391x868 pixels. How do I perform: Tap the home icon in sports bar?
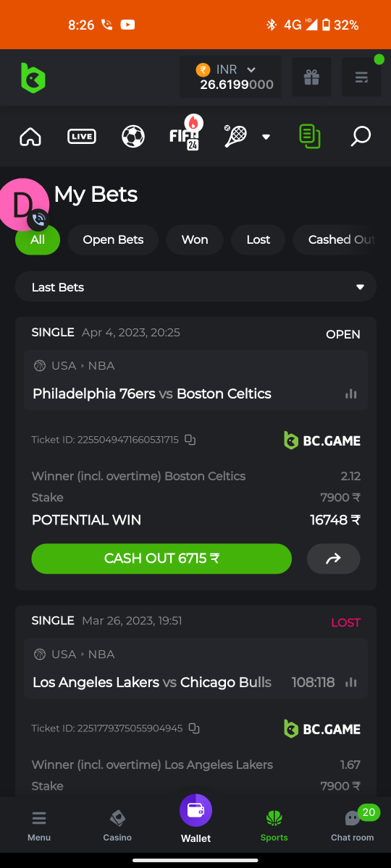point(30,136)
